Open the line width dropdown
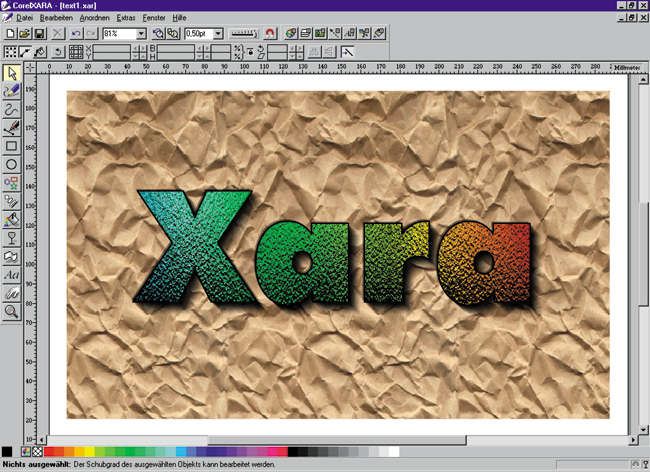 [x=217, y=33]
